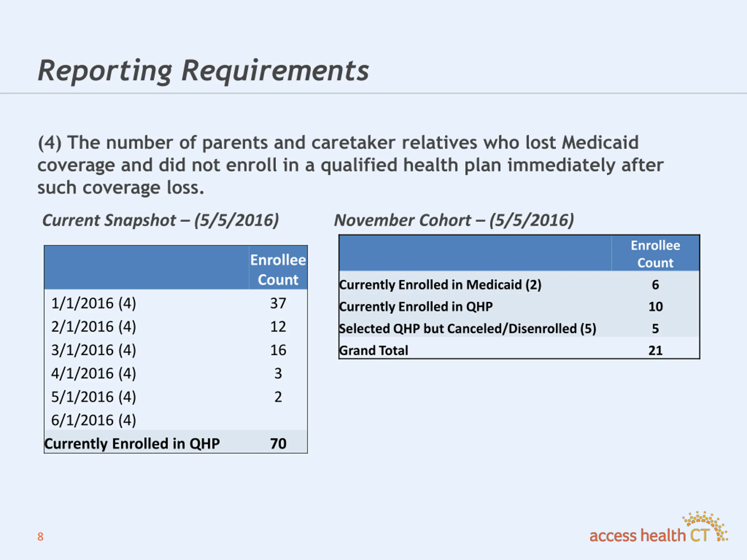This screenshot has width=747, height=560.
Task: Click the 3/1/2016 (4) count of 16
Action: 278,350
